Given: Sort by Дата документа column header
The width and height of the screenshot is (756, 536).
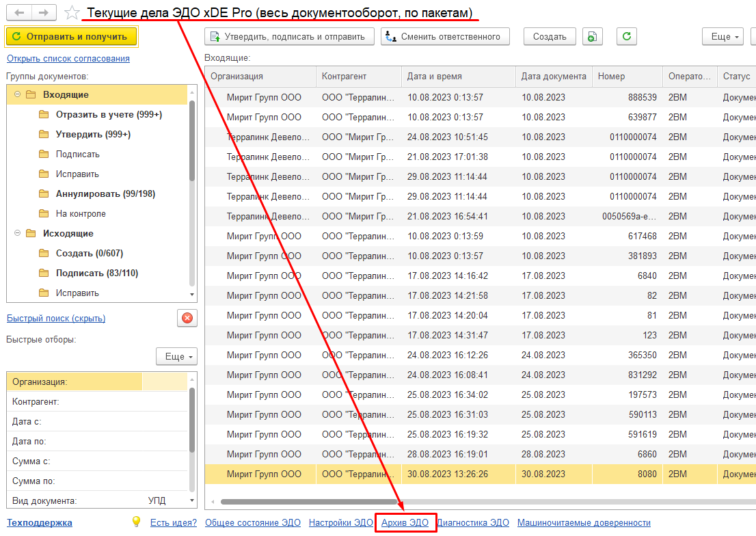Looking at the screenshot, I should click(x=554, y=76).
